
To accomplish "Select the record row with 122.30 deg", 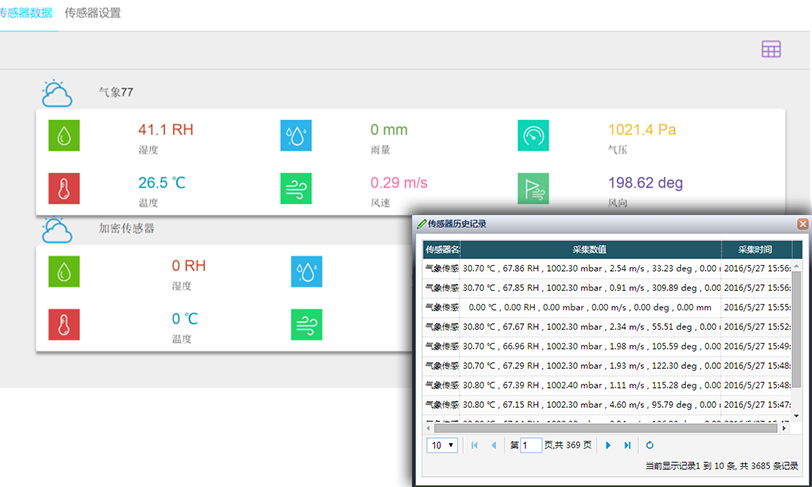I will pos(607,366).
